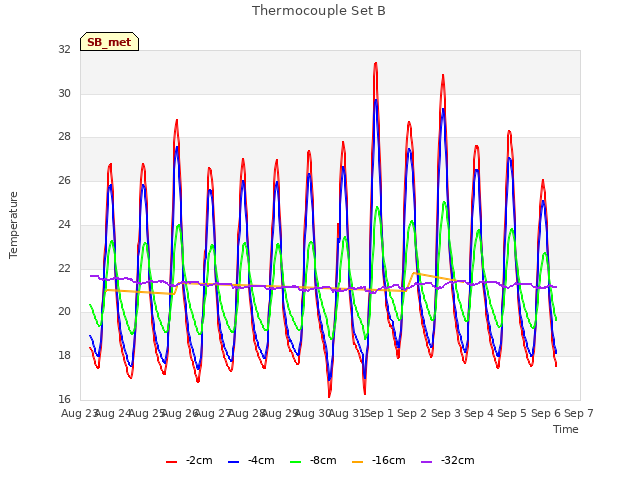Click the blue -4cm legend color marker
The height and width of the screenshot is (480, 640).
233,462
